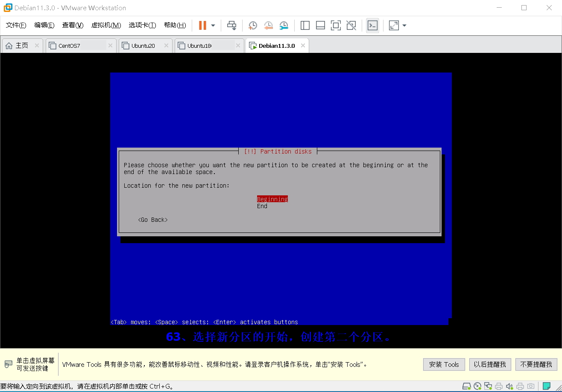Send Ctrl+Alt+Del to the virtual machine

231,26
